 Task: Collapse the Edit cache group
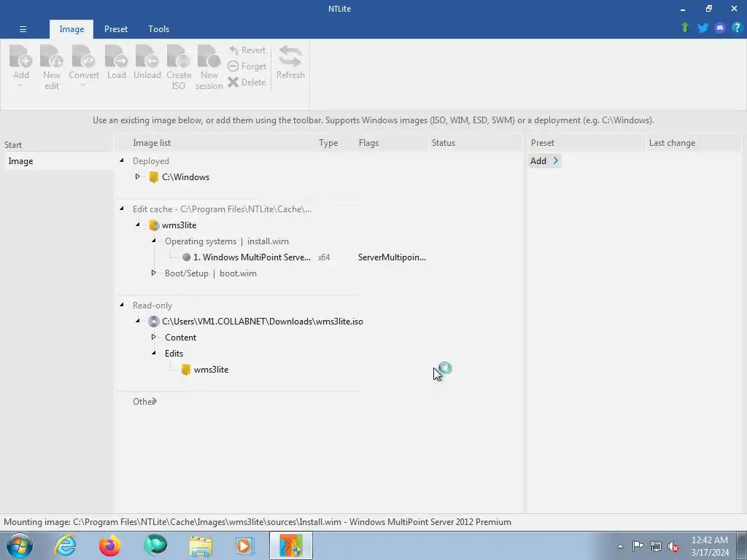coord(122,209)
